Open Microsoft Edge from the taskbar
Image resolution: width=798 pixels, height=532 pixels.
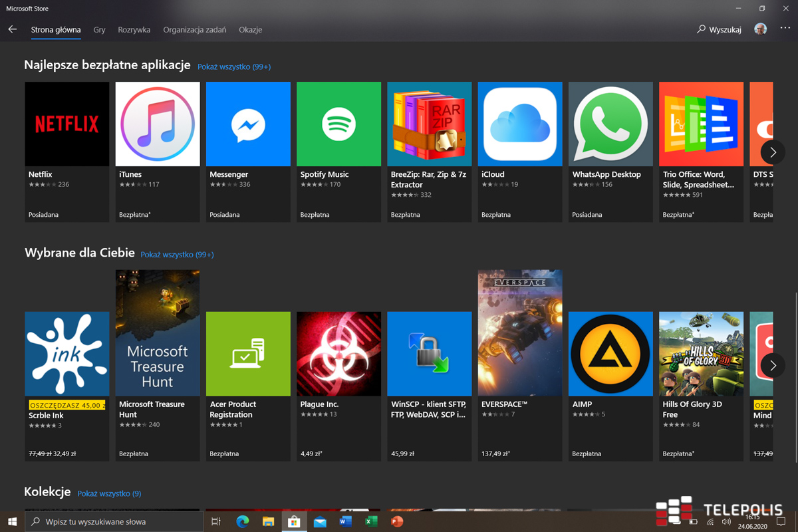pos(242,522)
